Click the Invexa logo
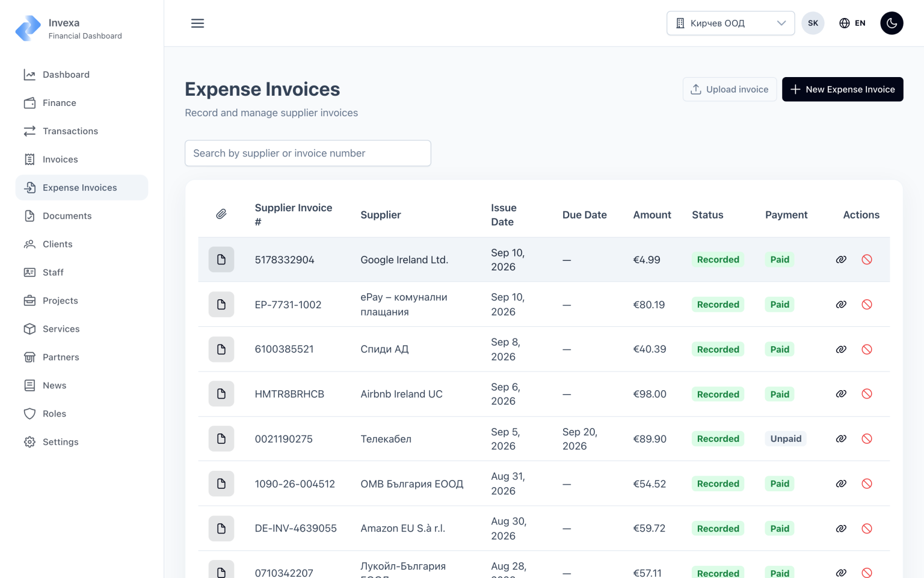 [x=28, y=28]
